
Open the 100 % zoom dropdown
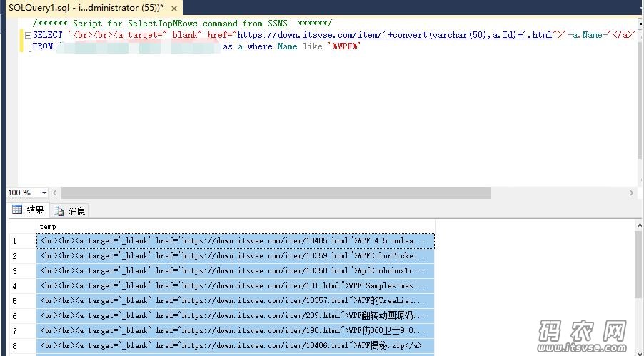[44, 193]
